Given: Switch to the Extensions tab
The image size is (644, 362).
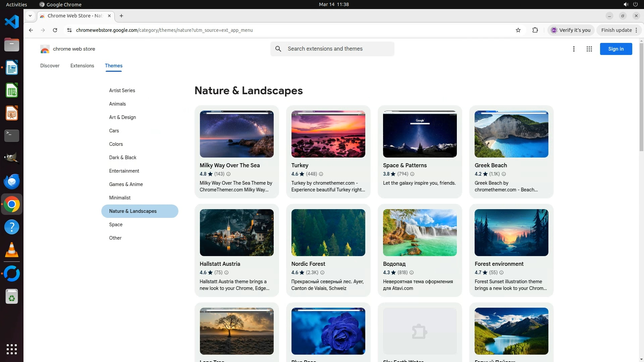Looking at the screenshot, I should click(x=82, y=66).
